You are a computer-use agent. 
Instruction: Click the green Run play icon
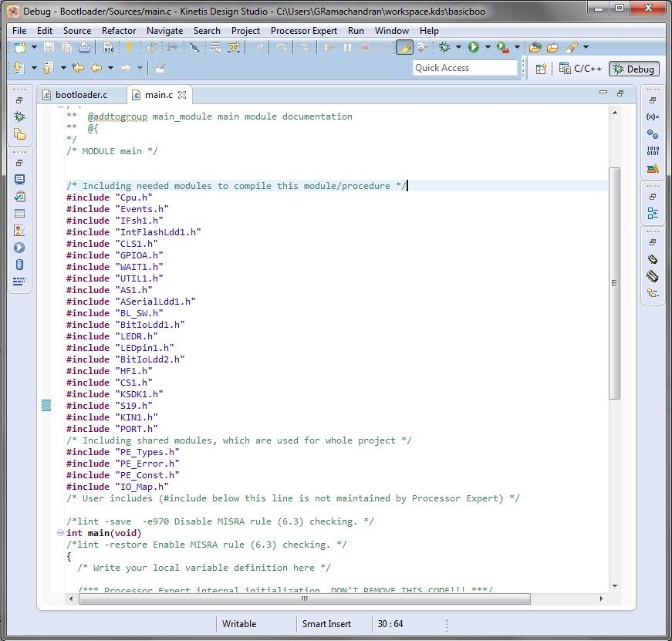point(474,47)
